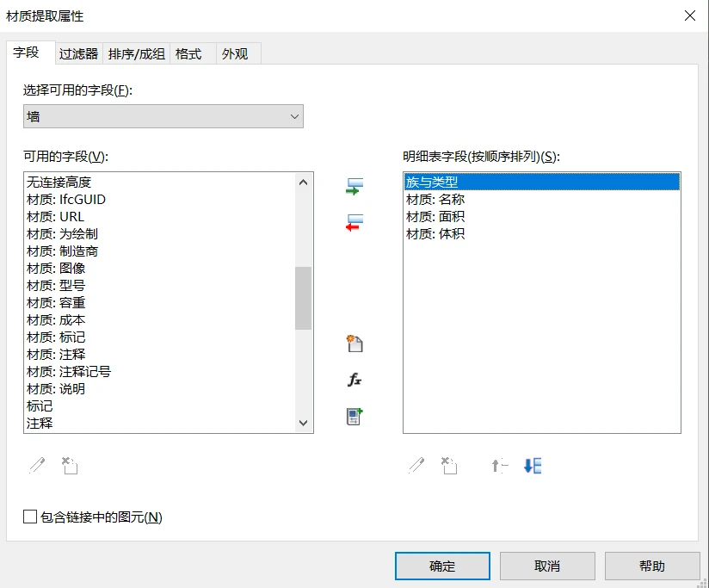Select 材质: 制造商 field
Image resolution: width=709 pixels, height=588 pixels.
pos(160,251)
